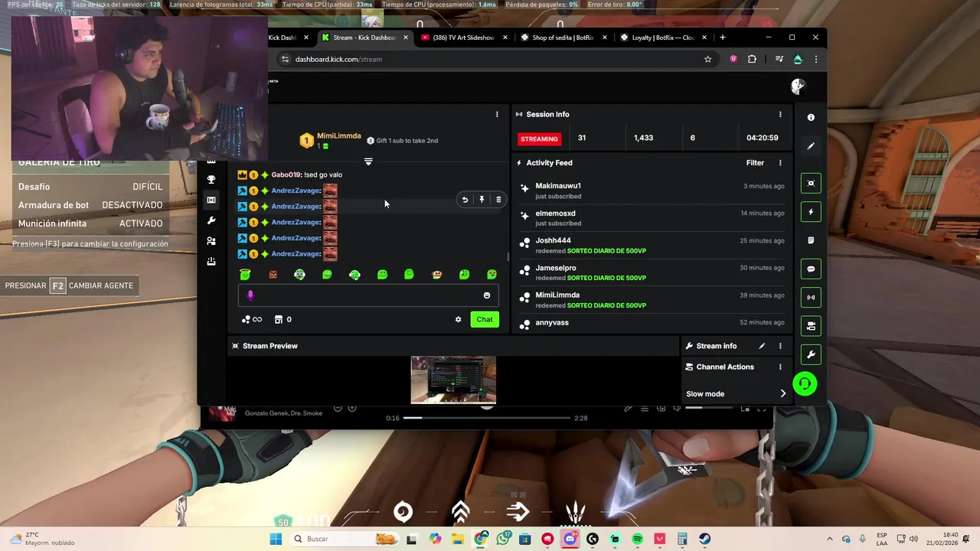Click the chat message input field
980x551 pixels.
[x=368, y=295]
